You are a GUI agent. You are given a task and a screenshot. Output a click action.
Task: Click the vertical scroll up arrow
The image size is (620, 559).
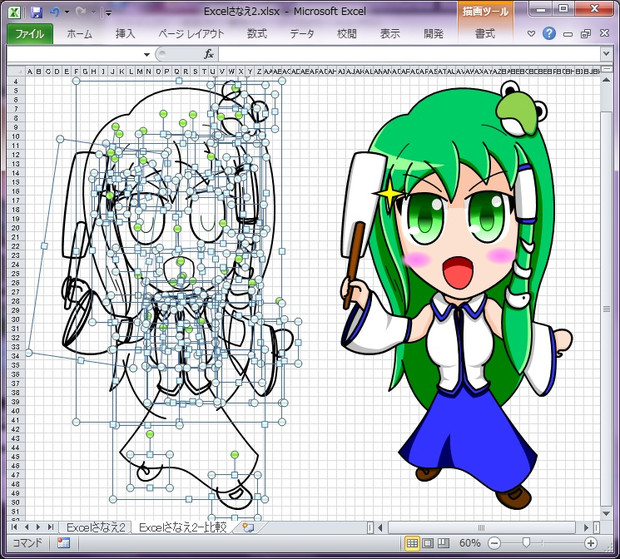pyautogui.click(x=606, y=80)
